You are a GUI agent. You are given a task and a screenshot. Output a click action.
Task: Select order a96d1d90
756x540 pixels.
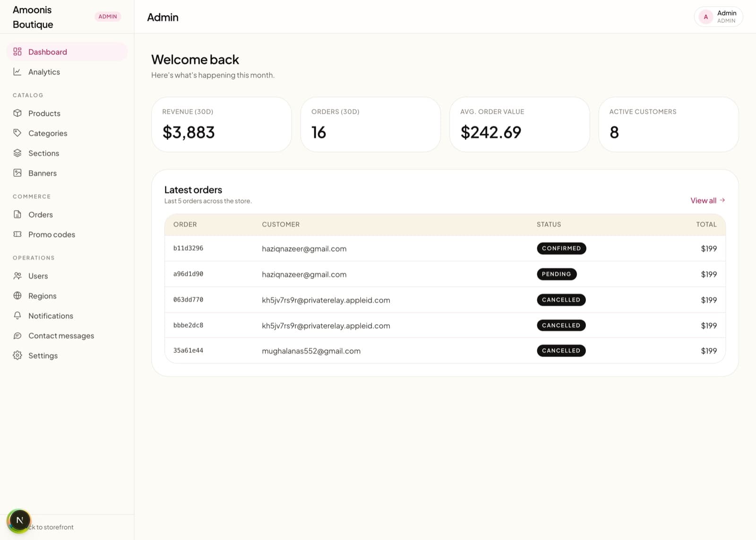coord(188,274)
